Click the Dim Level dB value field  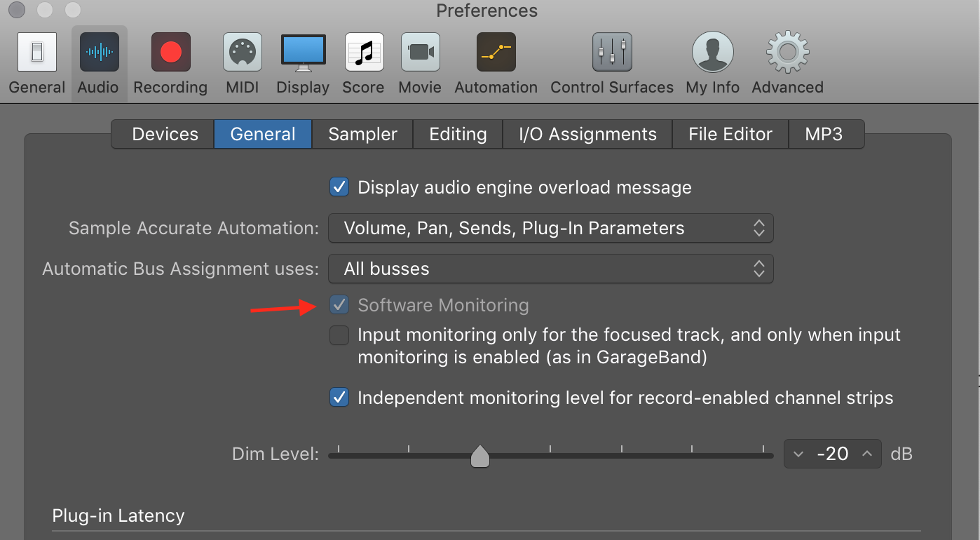click(x=833, y=454)
